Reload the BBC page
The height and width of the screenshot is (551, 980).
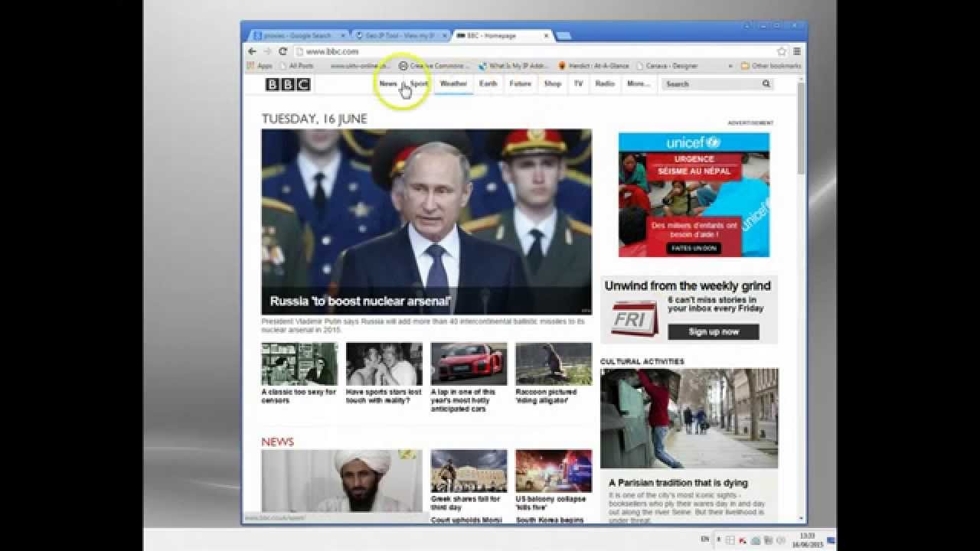[x=283, y=51]
